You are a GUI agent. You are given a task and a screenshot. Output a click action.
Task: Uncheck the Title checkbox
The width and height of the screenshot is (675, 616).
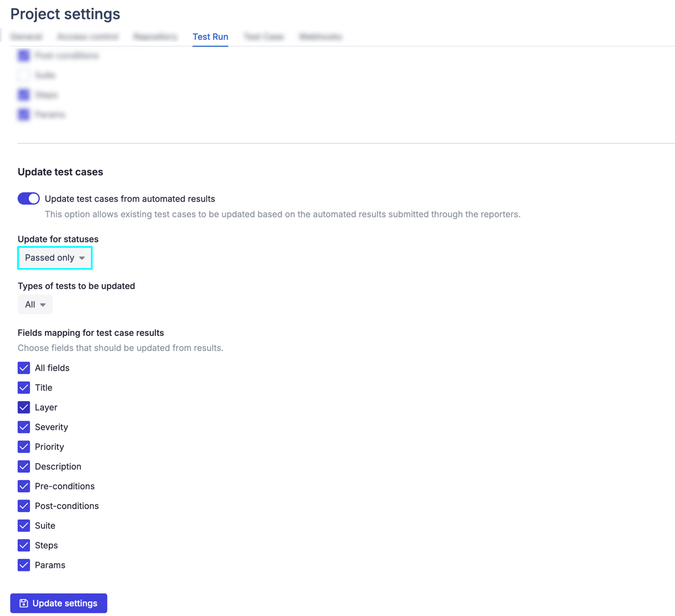[x=24, y=387]
